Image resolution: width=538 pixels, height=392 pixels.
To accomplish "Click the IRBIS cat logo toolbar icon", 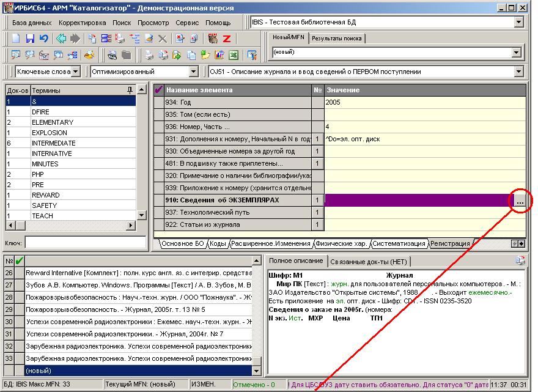I will (x=213, y=39).
